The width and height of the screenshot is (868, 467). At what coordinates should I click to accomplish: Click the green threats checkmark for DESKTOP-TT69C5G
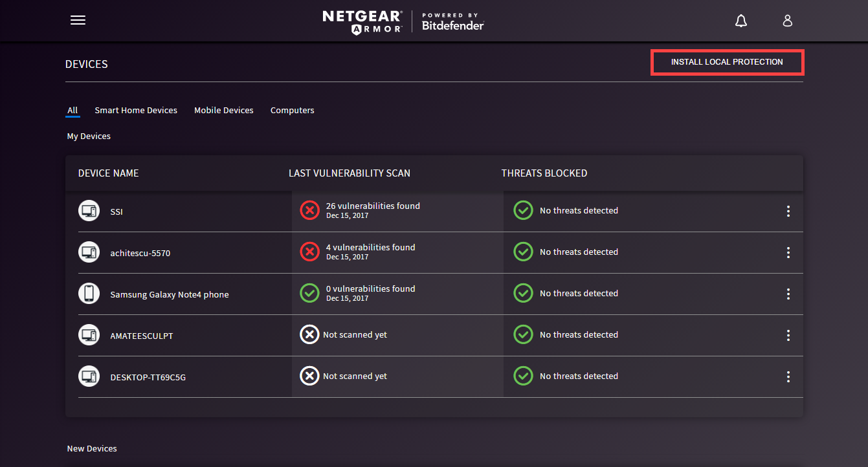(523, 376)
